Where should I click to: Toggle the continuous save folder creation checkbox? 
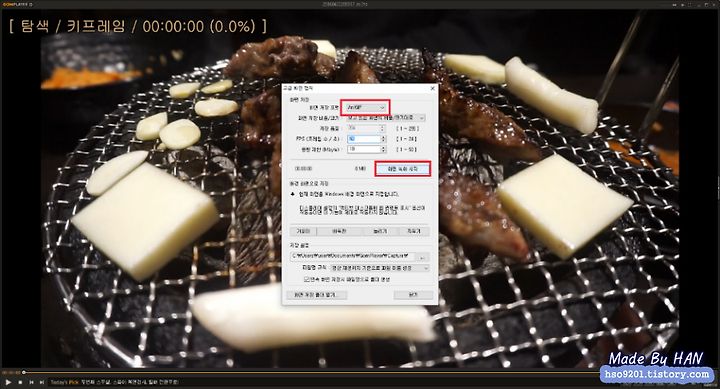[307, 279]
